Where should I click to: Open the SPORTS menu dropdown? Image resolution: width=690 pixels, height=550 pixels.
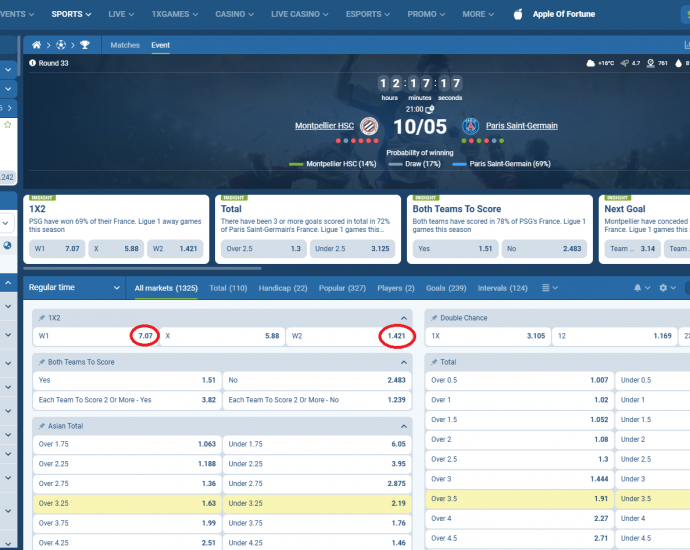click(71, 14)
